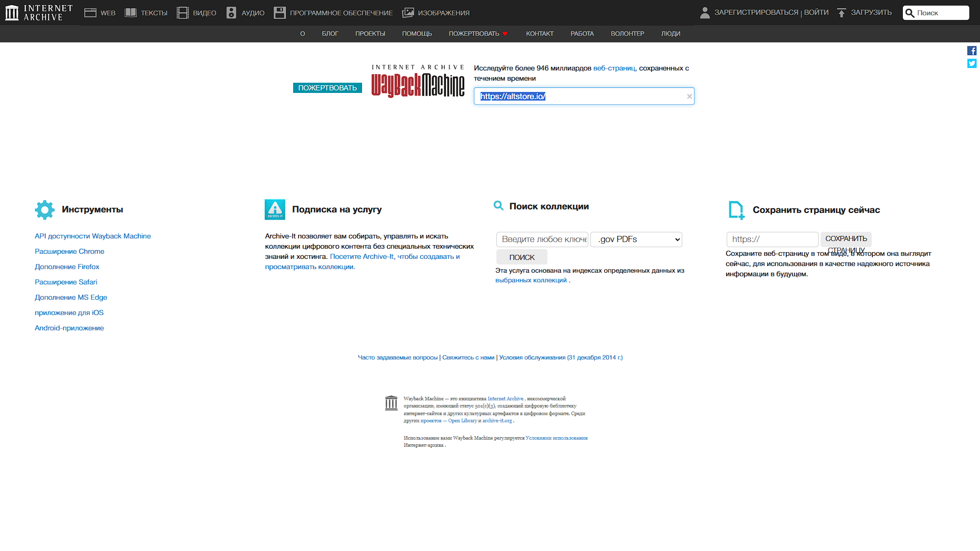Click the footer Internet Archive pillar icon

[x=391, y=403]
